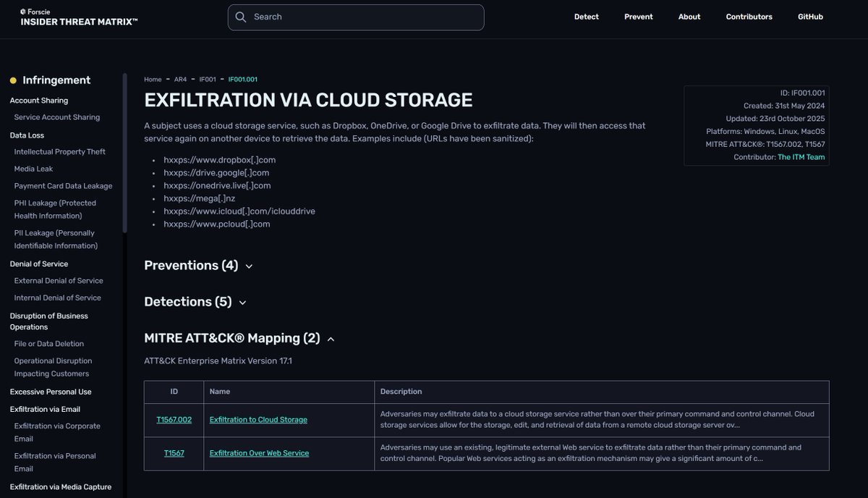Click the drive.google sanitized URL text
Image resolution: width=868 pixels, height=498 pixels.
[217, 173]
